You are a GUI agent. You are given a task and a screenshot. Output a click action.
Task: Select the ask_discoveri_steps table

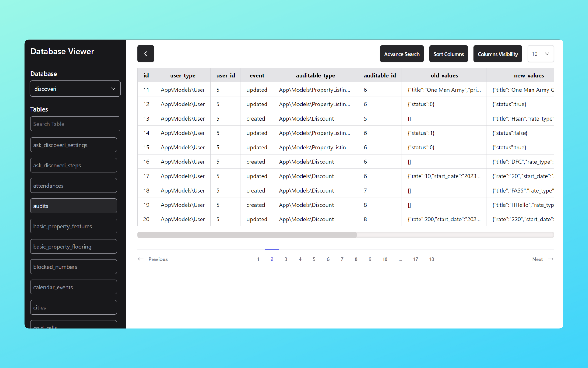(x=73, y=165)
